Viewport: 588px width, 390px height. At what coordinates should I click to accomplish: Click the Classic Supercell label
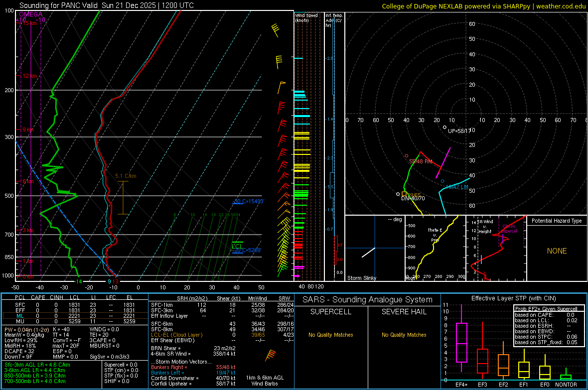[509, 229]
